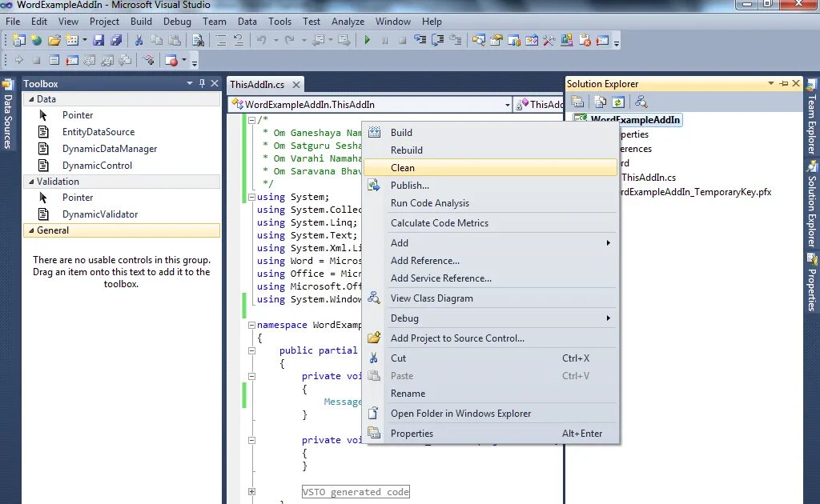Click the Start Debugging green play icon
Image resolution: width=820 pixels, height=504 pixels.
[x=367, y=40]
